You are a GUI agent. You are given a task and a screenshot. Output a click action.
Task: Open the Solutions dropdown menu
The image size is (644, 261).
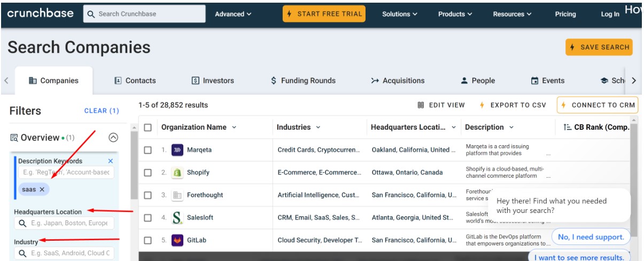click(x=400, y=14)
